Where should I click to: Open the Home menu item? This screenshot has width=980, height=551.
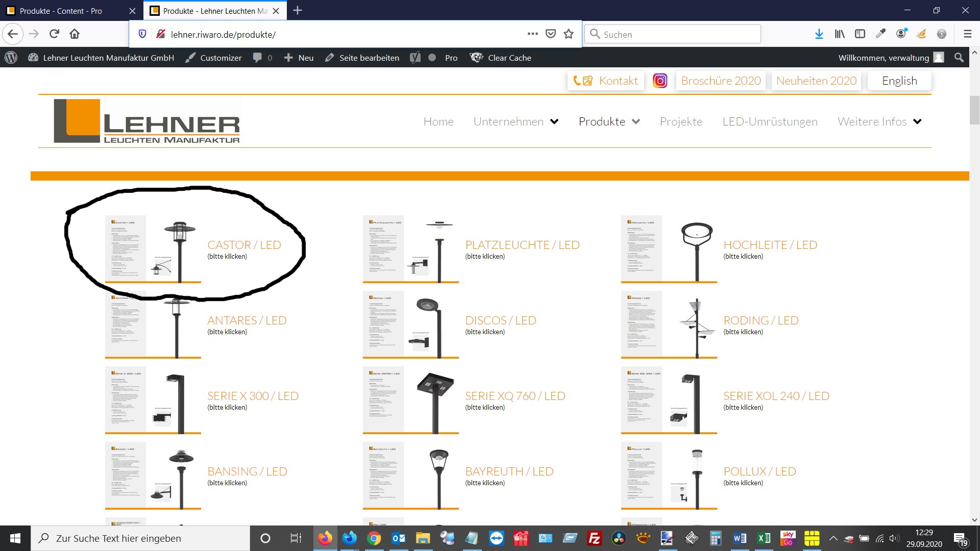click(438, 121)
